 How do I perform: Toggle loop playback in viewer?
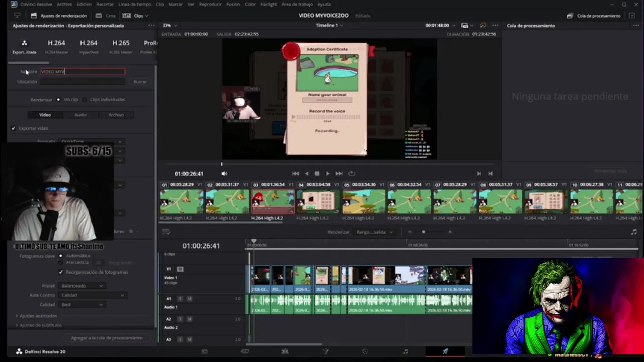click(x=352, y=173)
